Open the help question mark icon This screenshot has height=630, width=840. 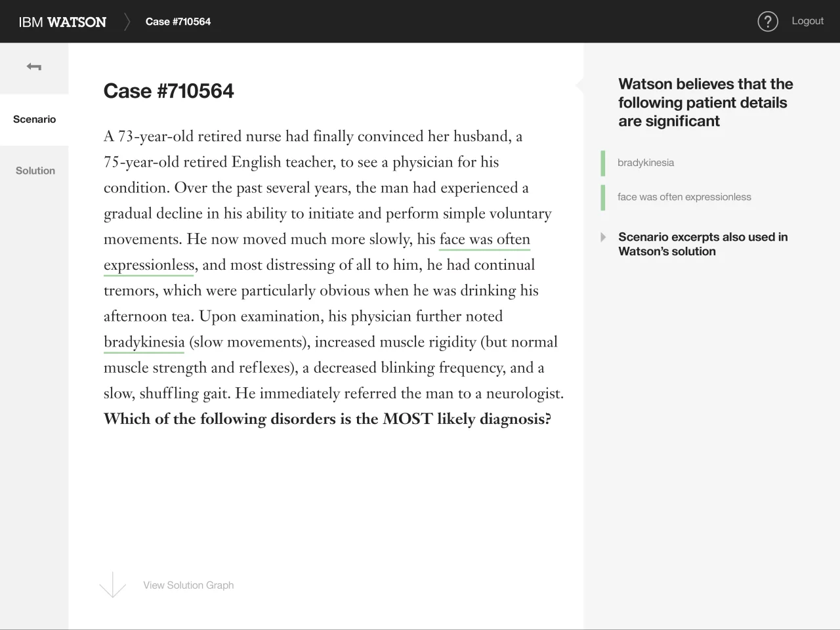pyautogui.click(x=767, y=22)
